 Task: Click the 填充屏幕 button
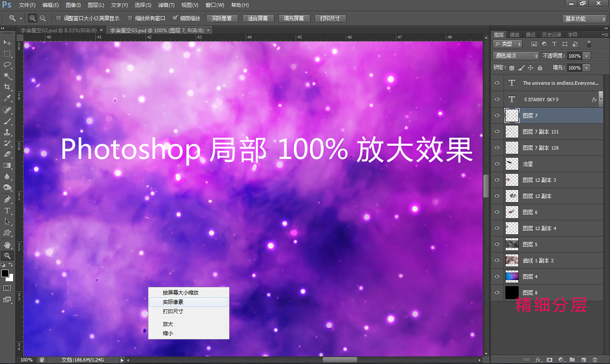294,19
